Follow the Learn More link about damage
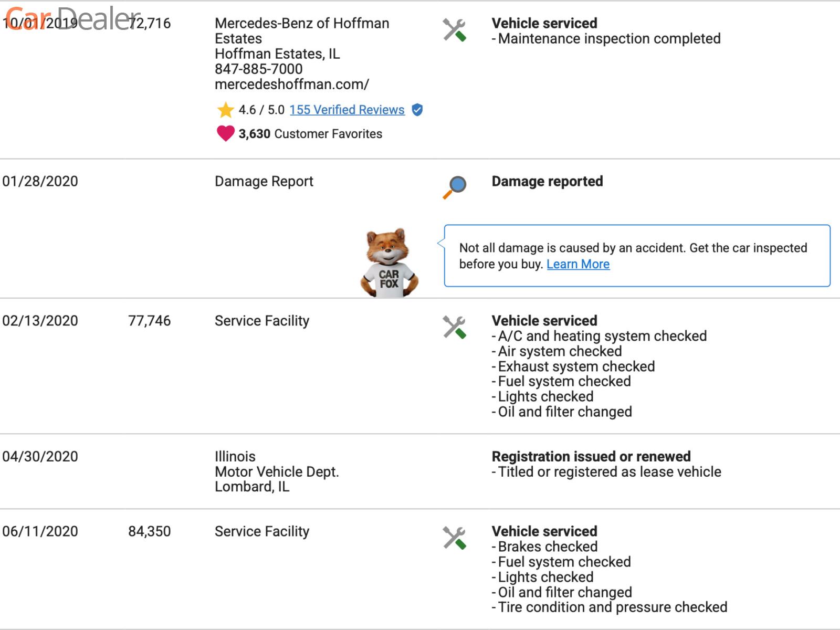 click(578, 264)
